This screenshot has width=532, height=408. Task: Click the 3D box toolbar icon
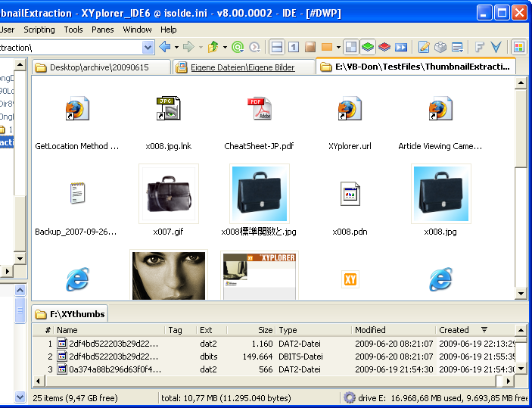440,47
